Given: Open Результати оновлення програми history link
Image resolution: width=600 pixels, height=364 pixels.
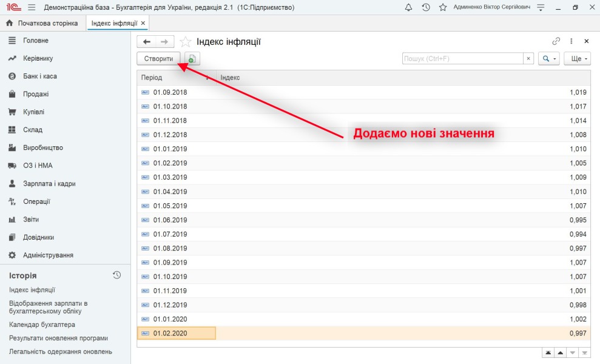Looking at the screenshot, I should coord(59,339).
